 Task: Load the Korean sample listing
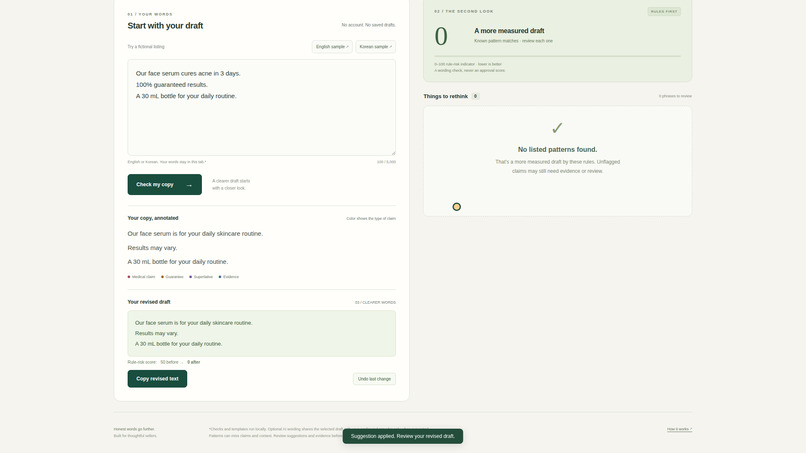[x=376, y=47]
